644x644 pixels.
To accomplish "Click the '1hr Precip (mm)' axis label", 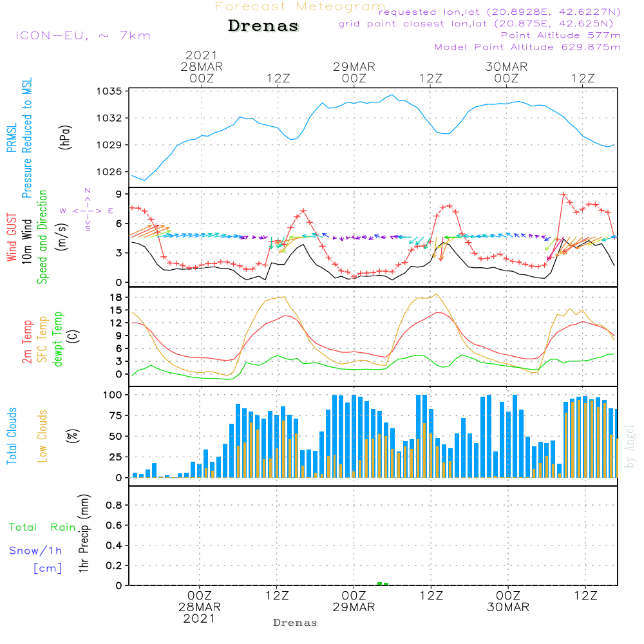I will 84,534.
